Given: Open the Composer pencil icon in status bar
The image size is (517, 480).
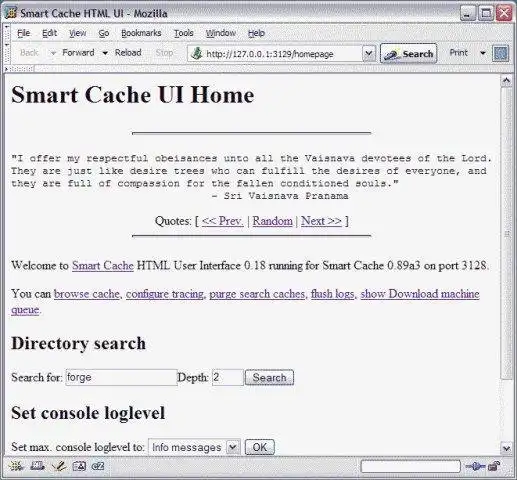Looking at the screenshot, I should tap(59, 466).
